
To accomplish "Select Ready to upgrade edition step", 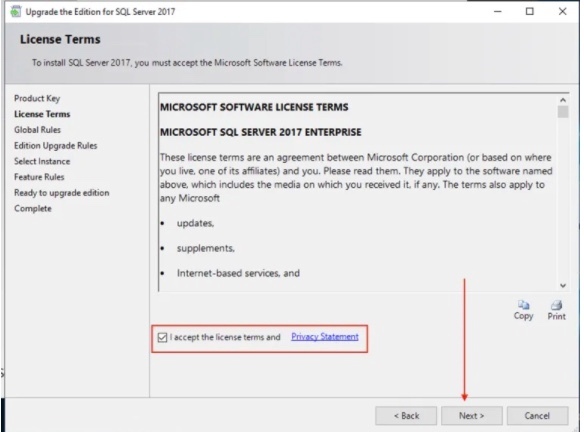I will click(x=62, y=193).
